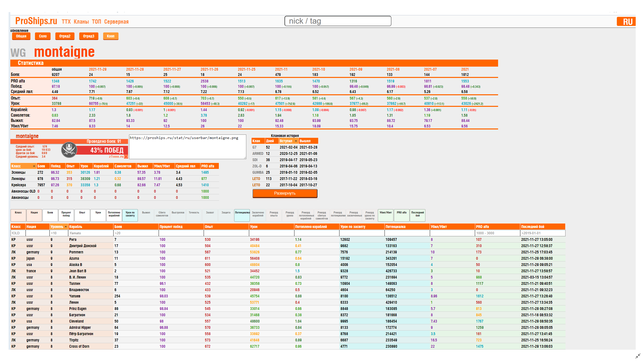Sort class table by Средний лвл header

[x=187, y=166]
